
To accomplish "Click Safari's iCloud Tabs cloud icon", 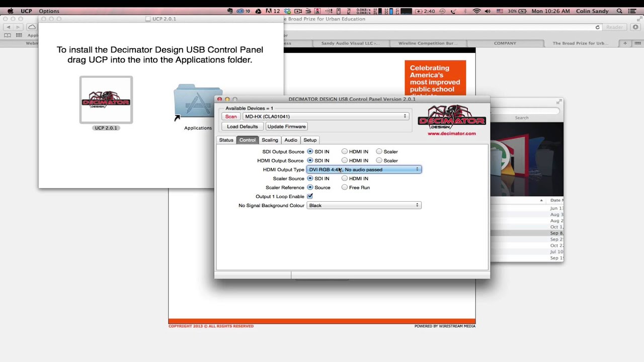I will pyautogui.click(x=32, y=27).
